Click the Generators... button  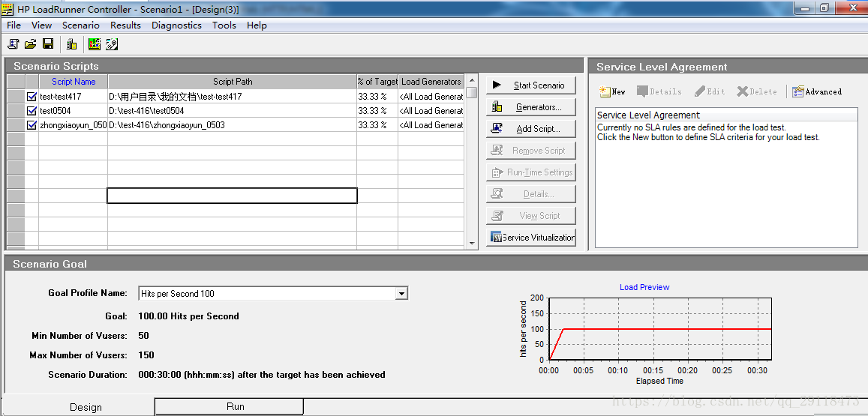(x=531, y=106)
